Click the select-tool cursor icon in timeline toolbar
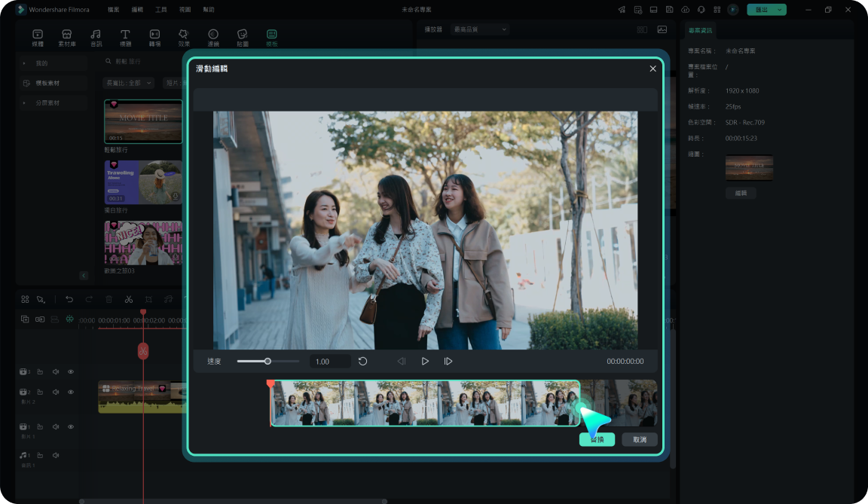This screenshot has height=504, width=868. pos(41,299)
